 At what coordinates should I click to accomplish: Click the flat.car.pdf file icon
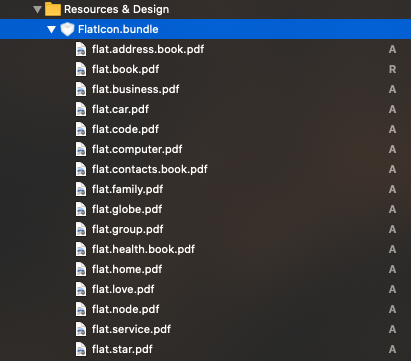pyautogui.click(x=81, y=109)
